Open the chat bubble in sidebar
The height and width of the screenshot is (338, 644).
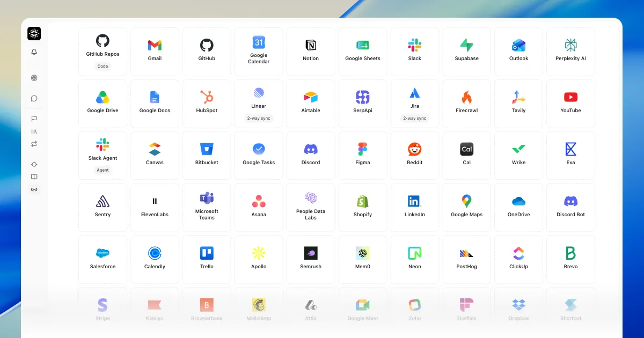tap(34, 98)
